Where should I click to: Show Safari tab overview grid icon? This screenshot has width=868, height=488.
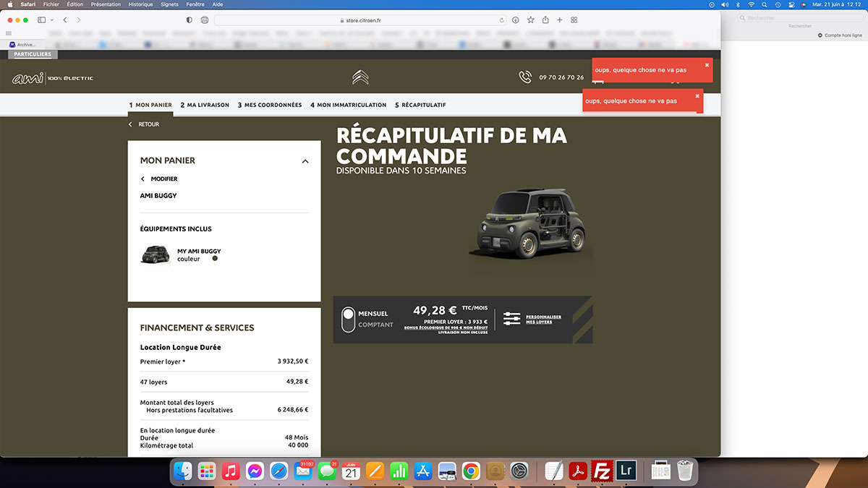coord(574,20)
